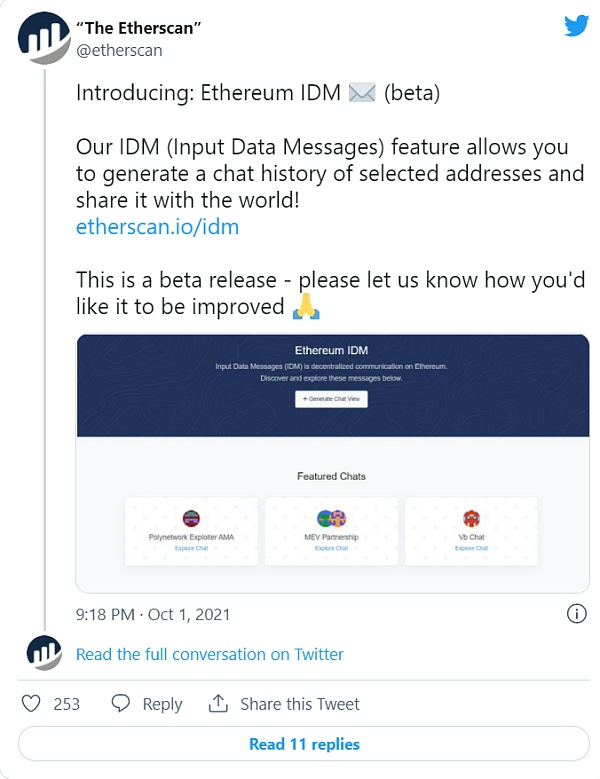600x779 pixels.
Task: Click the Generate Chat View button
Action: click(332, 398)
